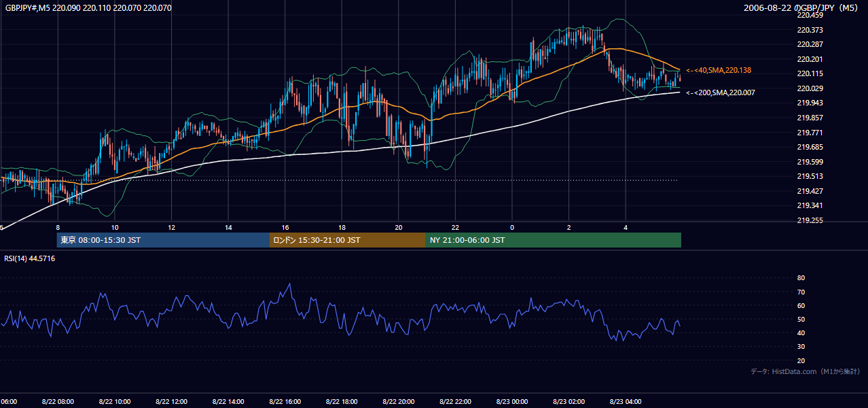Click price axis value 219.599
Image resolution: width=868 pixels, height=408 pixels.
(x=810, y=162)
